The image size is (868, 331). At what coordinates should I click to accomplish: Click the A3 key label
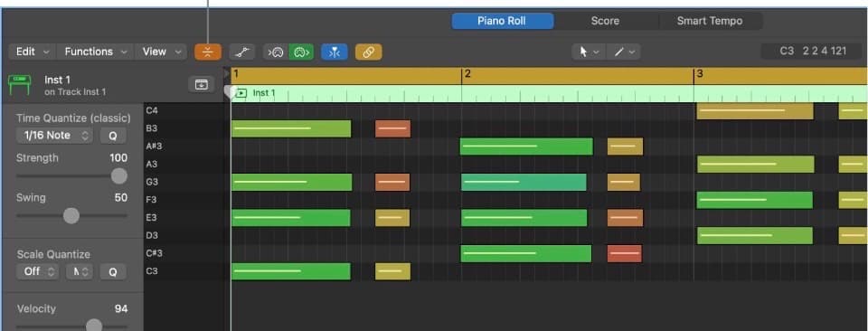point(152,165)
